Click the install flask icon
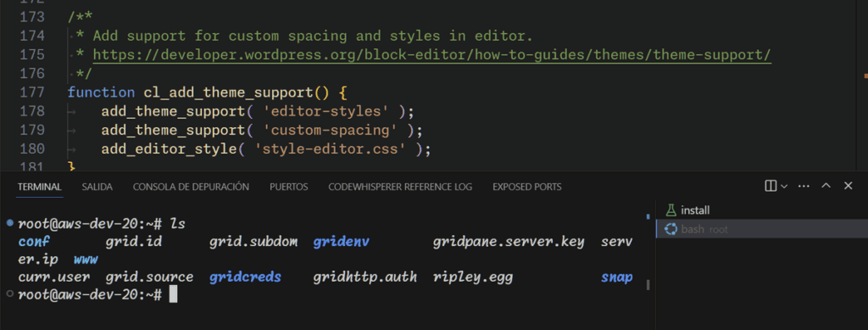The image size is (868, 330). click(671, 210)
